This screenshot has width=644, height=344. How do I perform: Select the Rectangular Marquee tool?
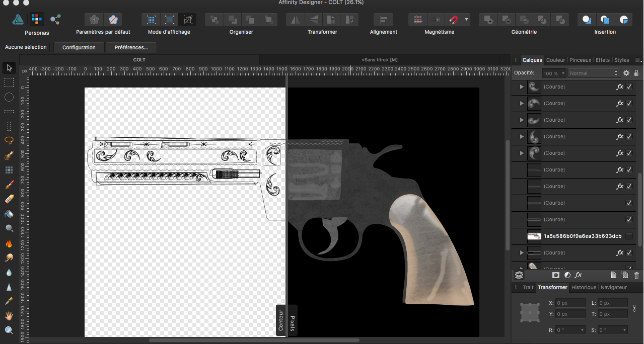click(x=9, y=82)
